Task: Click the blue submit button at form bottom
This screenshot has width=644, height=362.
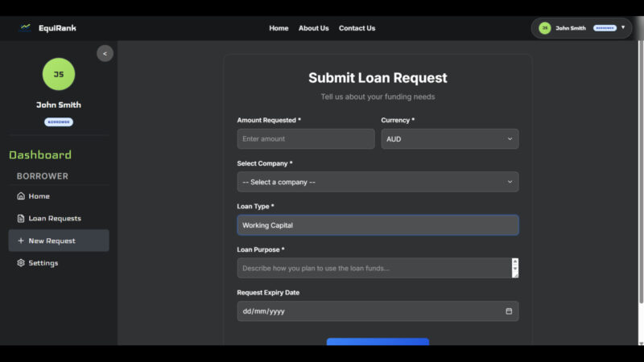Action: (x=378, y=342)
